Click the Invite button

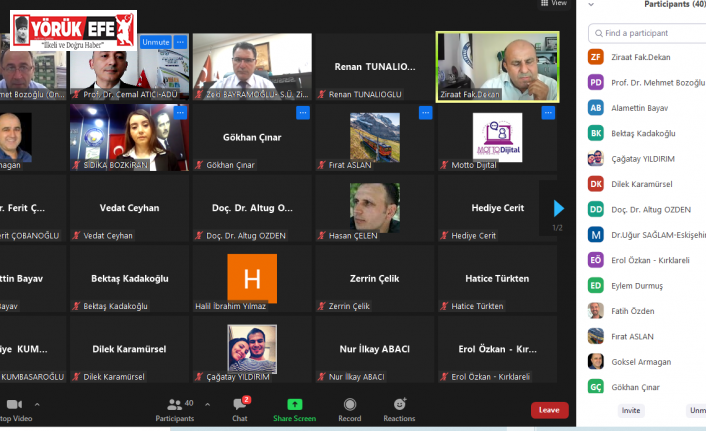pyautogui.click(x=631, y=410)
